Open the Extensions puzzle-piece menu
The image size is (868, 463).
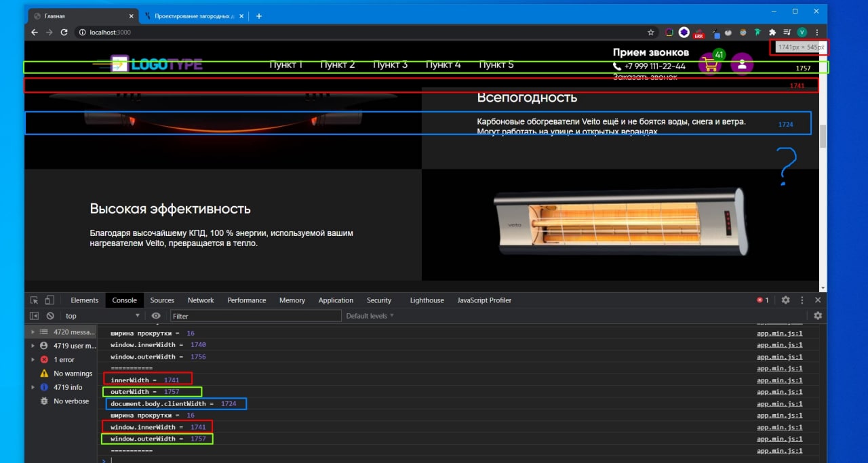[772, 32]
